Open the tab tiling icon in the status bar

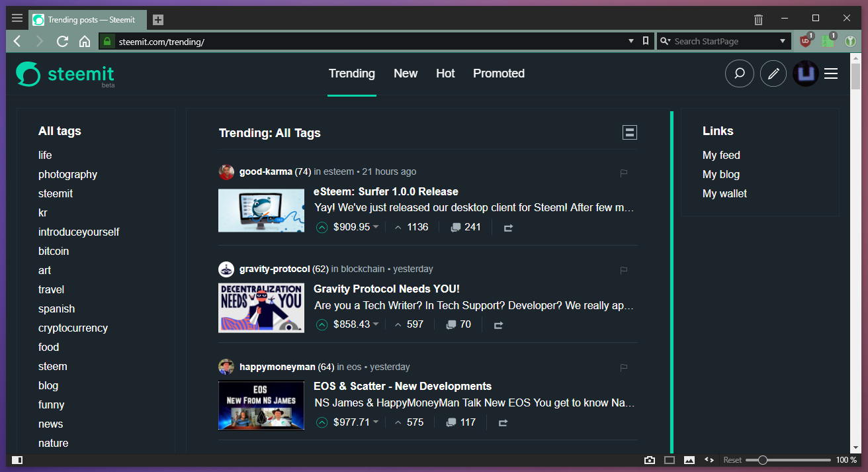pos(670,460)
